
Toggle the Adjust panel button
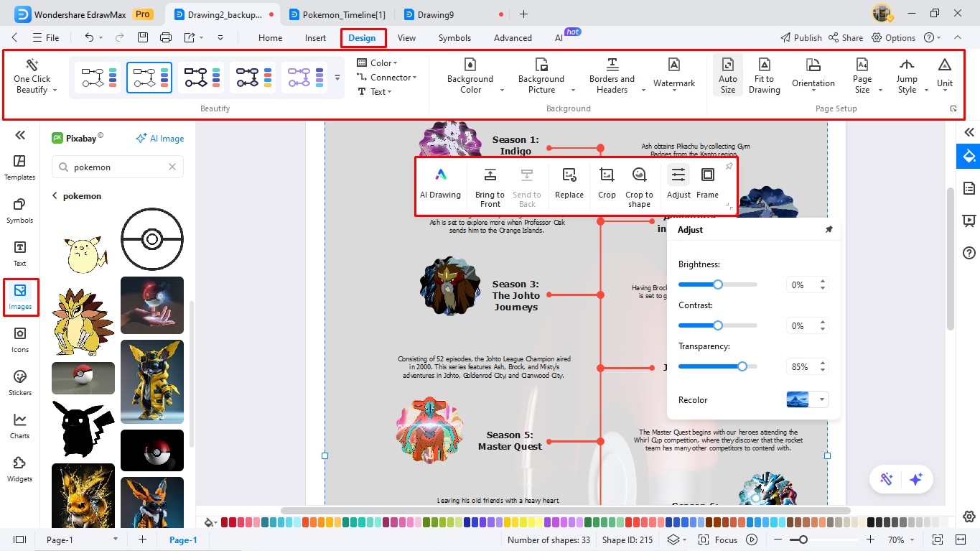click(678, 184)
